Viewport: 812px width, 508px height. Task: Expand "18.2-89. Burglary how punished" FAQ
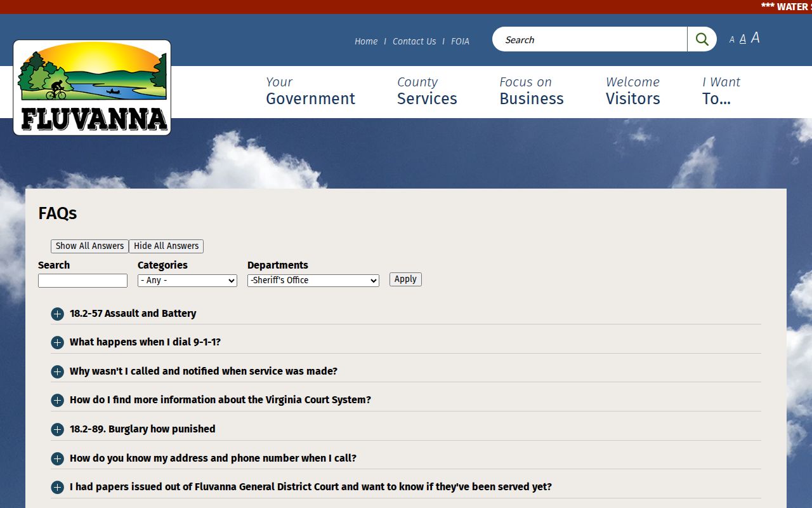(143, 429)
